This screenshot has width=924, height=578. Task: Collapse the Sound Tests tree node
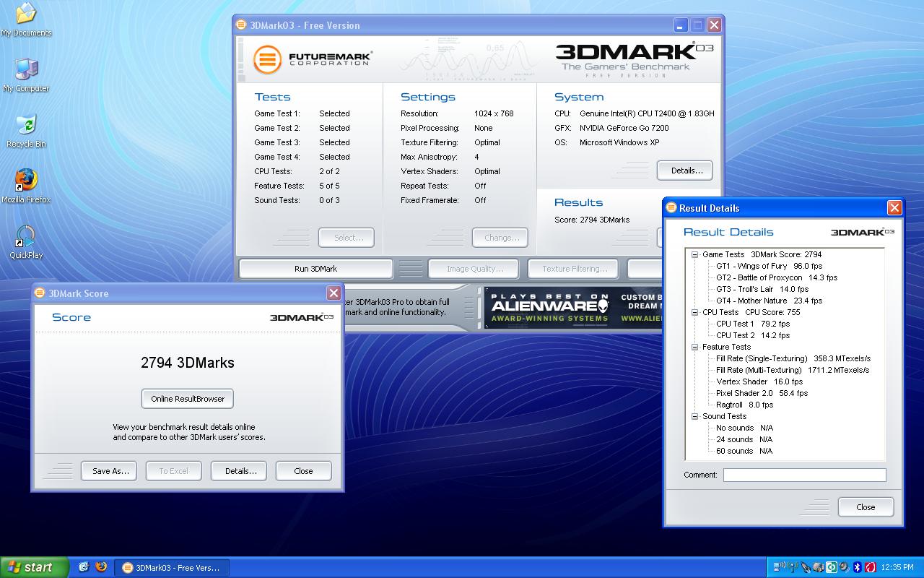[x=695, y=416]
